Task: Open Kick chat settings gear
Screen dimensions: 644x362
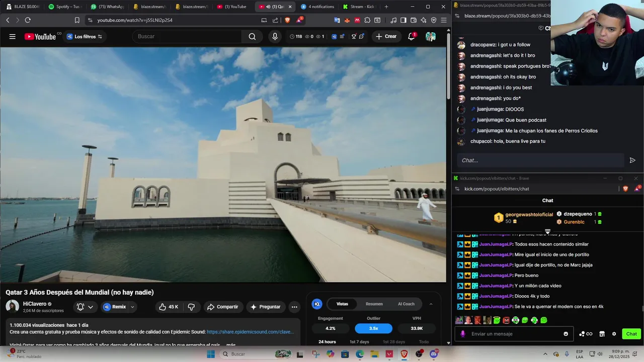Action: coord(614,334)
